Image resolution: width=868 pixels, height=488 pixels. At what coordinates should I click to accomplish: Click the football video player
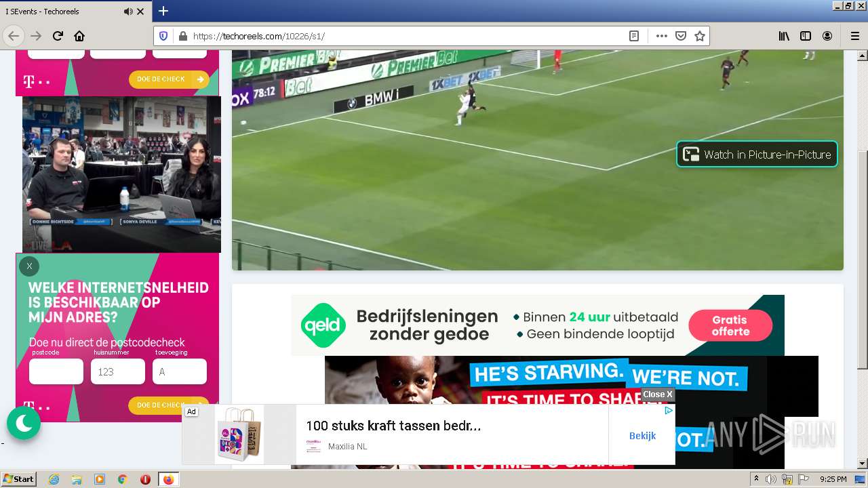[538, 160]
